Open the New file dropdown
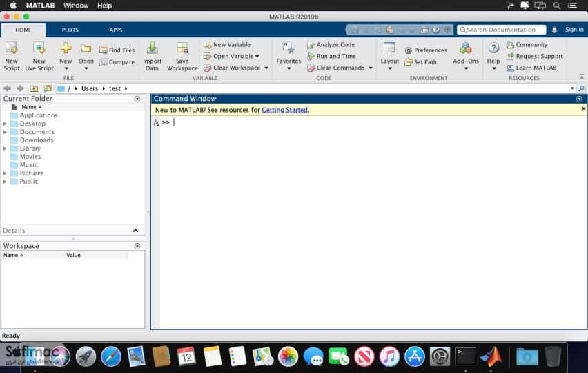The width and height of the screenshot is (588, 373). pos(66,56)
